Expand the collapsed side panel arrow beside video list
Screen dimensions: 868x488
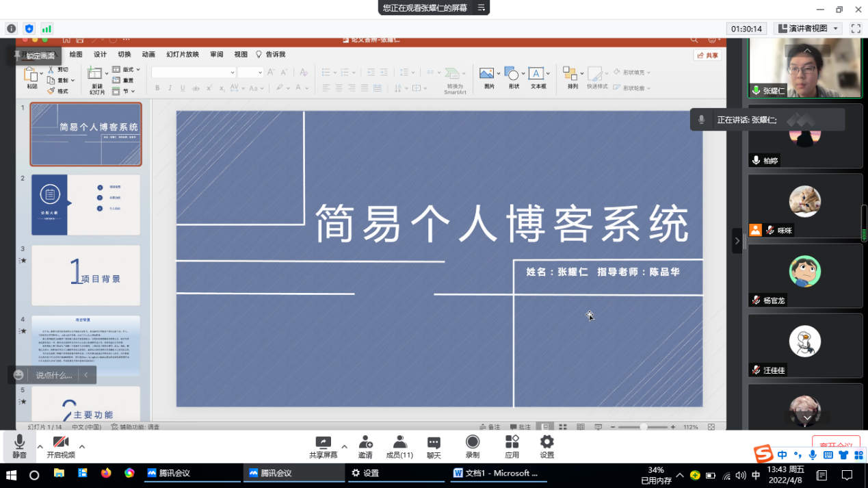coord(737,241)
